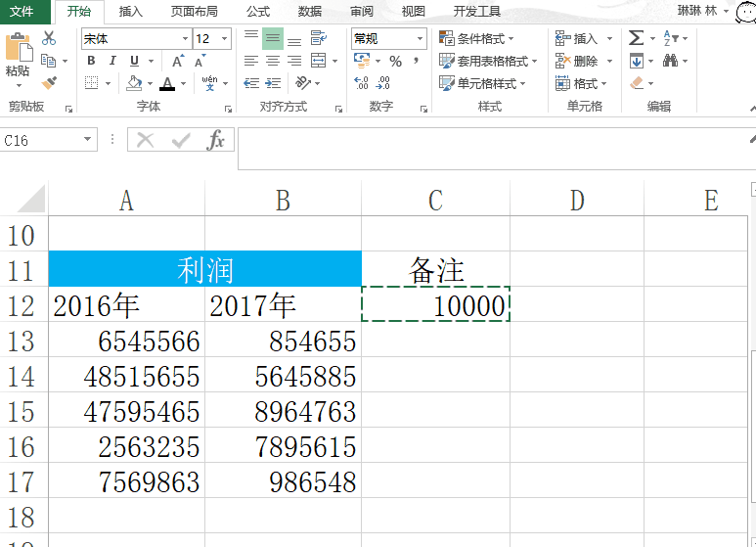Switch to the 公式 Formulas tab
This screenshot has width=756, height=547.
[x=258, y=11]
